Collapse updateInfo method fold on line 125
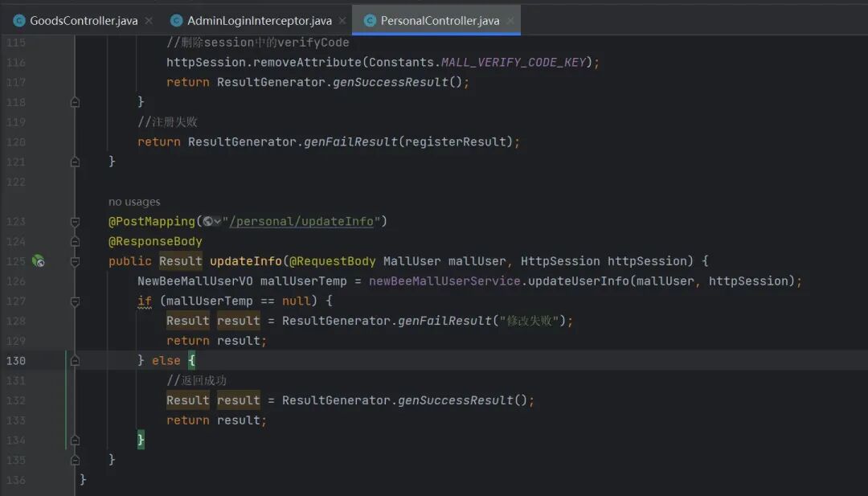 pos(76,261)
